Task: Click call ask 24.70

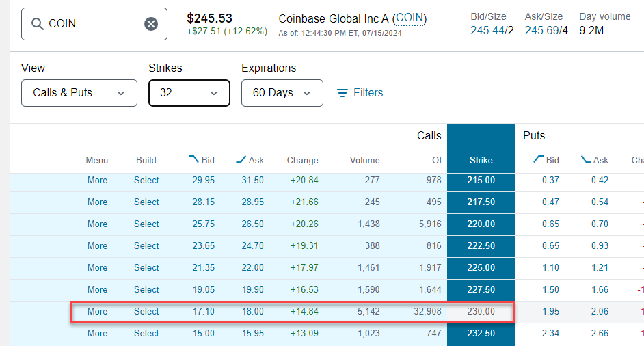Action: click(252, 245)
